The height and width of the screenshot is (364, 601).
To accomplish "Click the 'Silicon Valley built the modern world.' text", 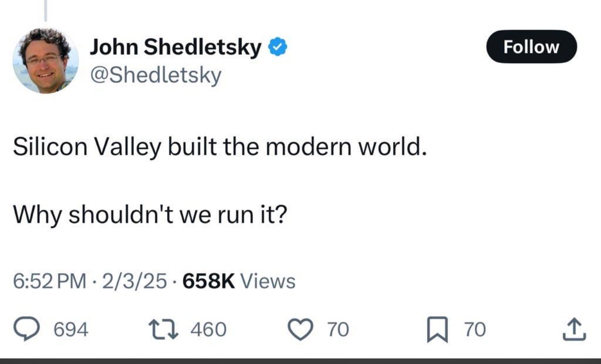I will click(220, 148).
